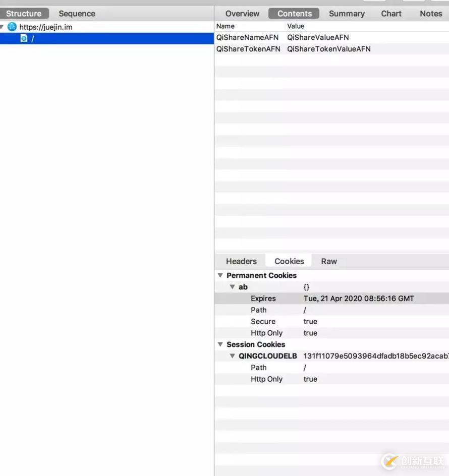Select the Session Cookies heading

click(x=256, y=344)
